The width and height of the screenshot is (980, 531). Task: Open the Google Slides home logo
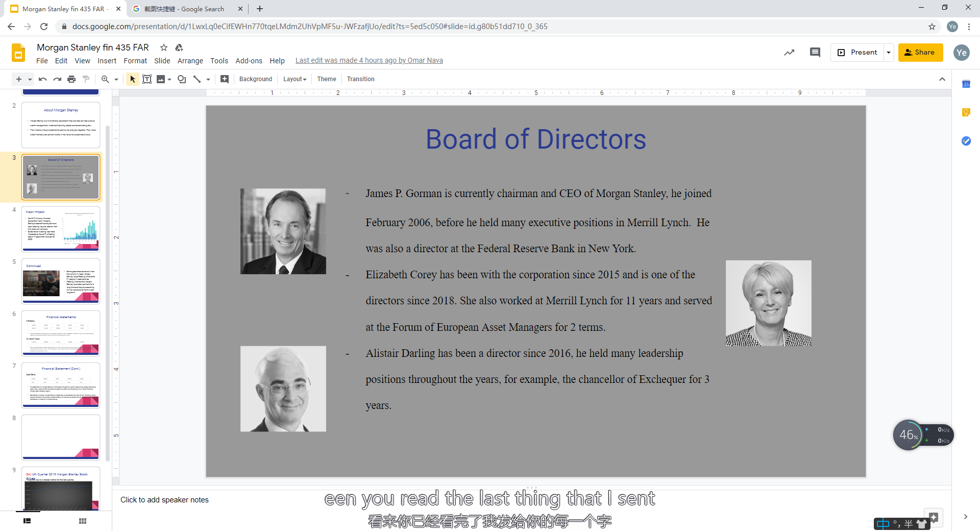pos(18,53)
